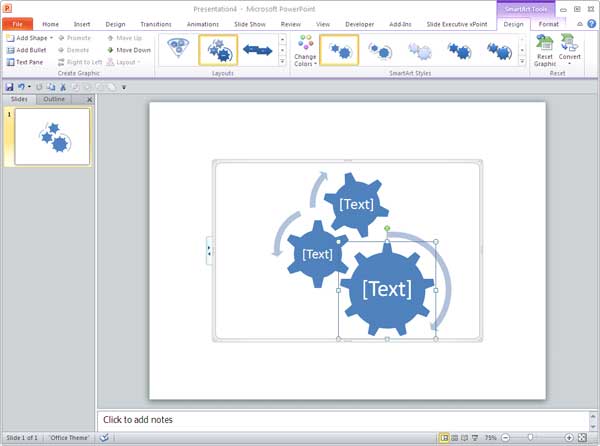Screen dimensions: 600x446
Task: Select the third SmartArt style thumbnail
Action: (x=420, y=50)
